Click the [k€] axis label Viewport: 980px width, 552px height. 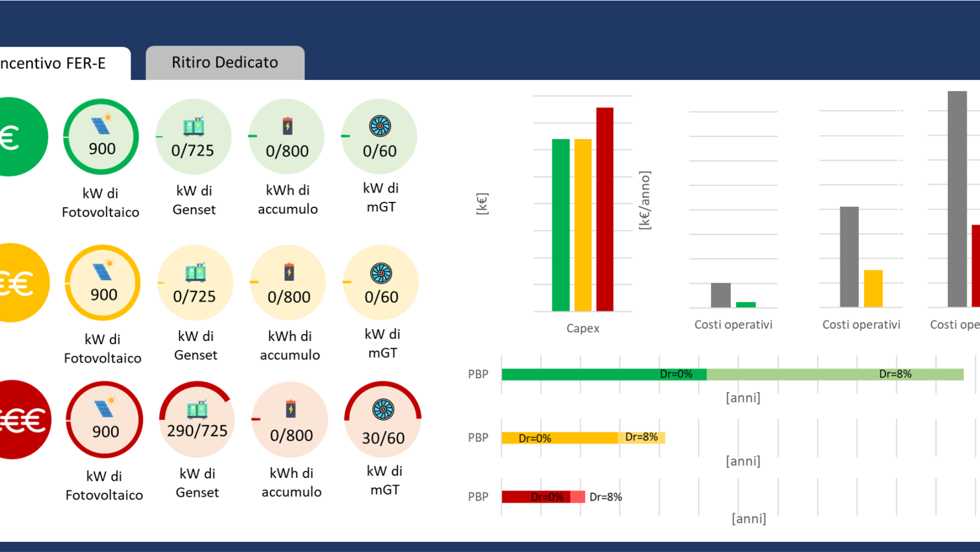(x=482, y=204)
